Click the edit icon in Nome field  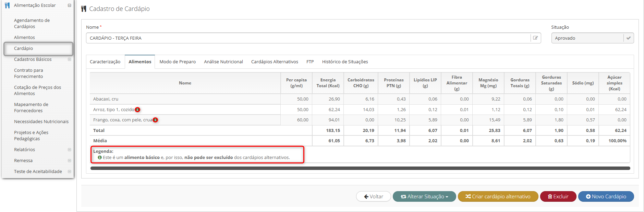coord(535,38)
